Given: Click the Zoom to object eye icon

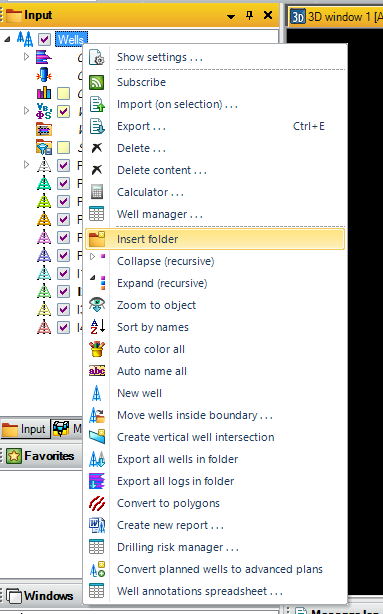Looking at the screenshot, I should 96,305.
